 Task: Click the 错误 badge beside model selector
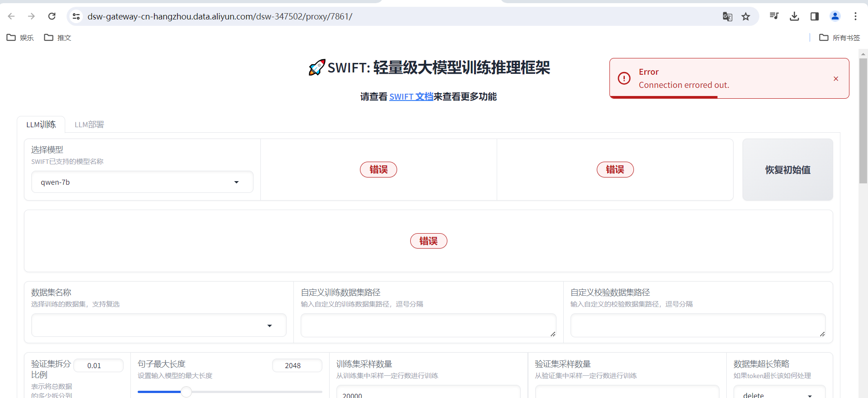click(x=379, y=169)
